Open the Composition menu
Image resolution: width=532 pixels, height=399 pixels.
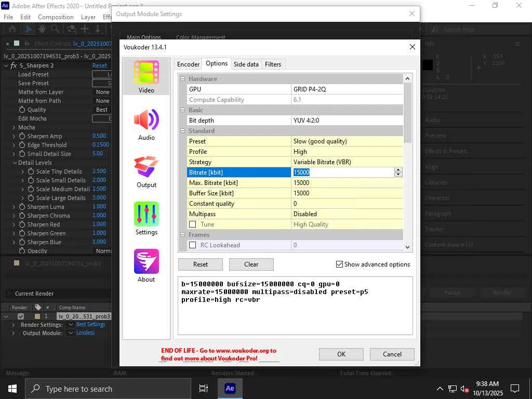point(56,17)
